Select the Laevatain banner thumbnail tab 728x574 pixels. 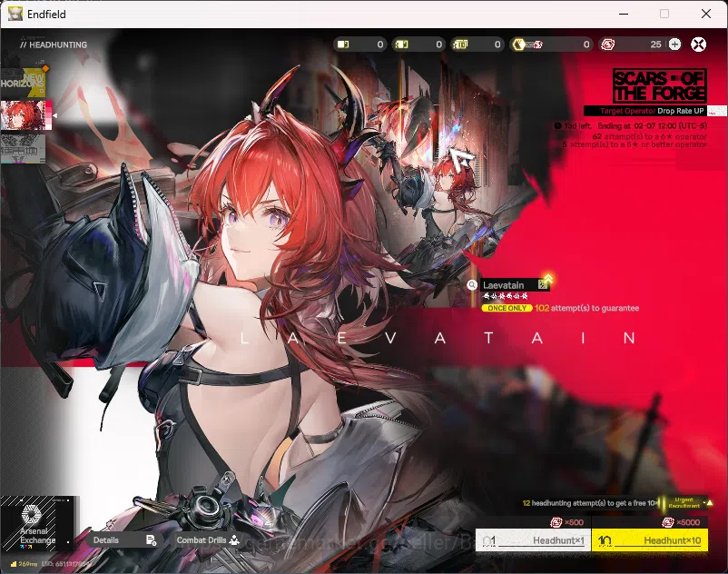[25, 114]
